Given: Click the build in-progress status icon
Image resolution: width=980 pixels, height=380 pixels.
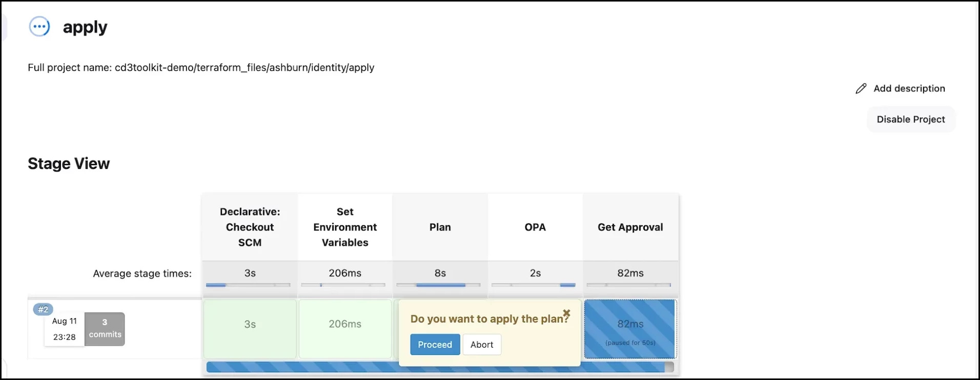Looking at the screenshot, I should (39, 27).
